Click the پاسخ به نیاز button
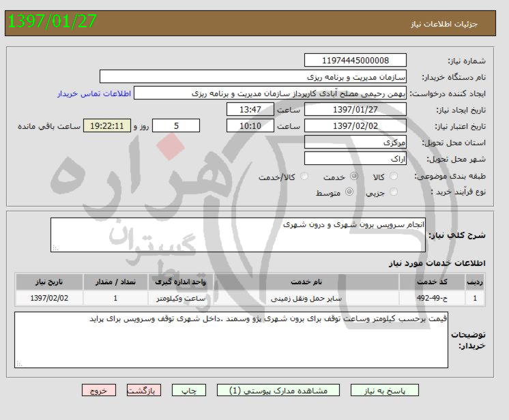 (383, 391)
